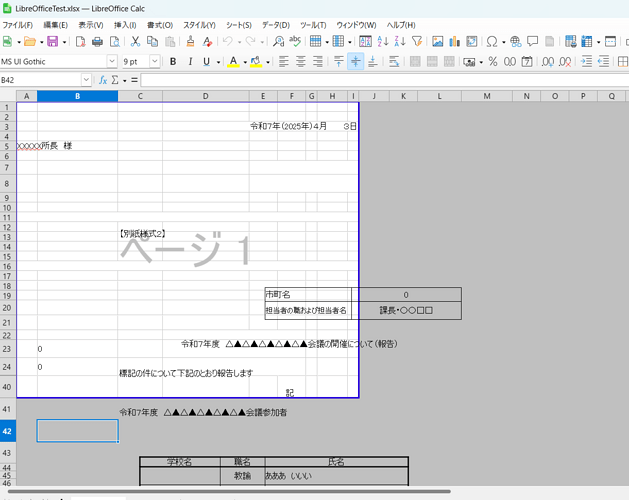Image resolution: width=629 pixels, height=500 pixels.
Task: Open the Sort dialog icon
Action: point(365,41)
